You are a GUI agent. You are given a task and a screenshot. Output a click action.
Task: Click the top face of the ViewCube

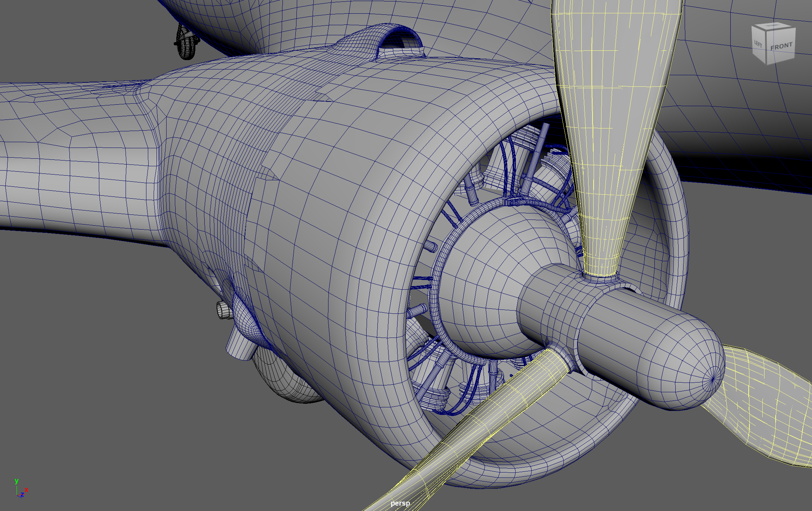774,27
